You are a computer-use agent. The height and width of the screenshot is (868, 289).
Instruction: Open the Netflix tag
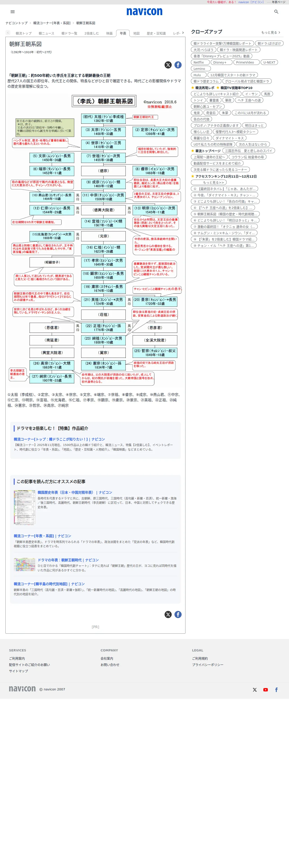point(200,62)
